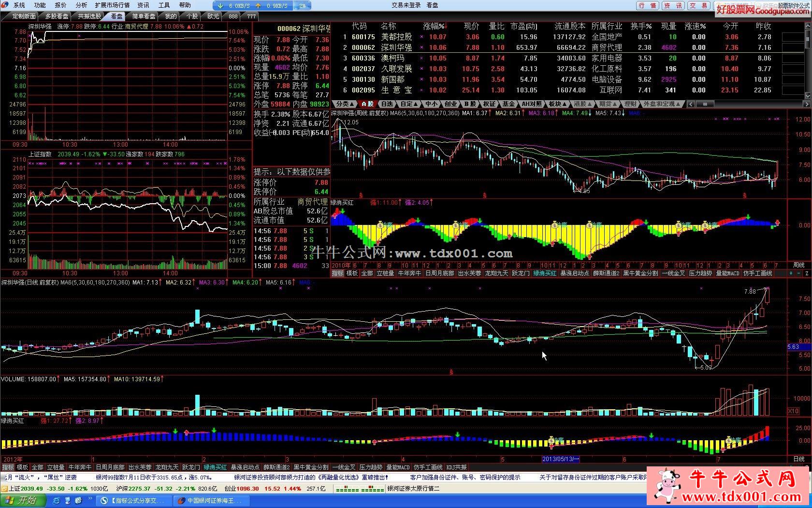Viewport: 812px width, 508px height.
Task: Open the 资讯 menu
Action: pos(144,5)
